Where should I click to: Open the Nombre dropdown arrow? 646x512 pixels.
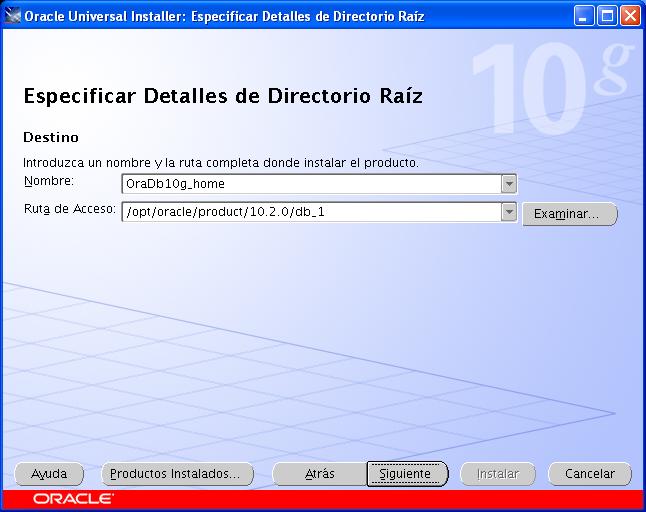[x=509, y=184]
